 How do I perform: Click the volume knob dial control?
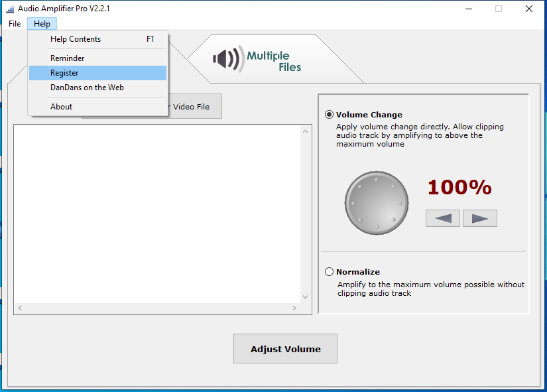376,203
